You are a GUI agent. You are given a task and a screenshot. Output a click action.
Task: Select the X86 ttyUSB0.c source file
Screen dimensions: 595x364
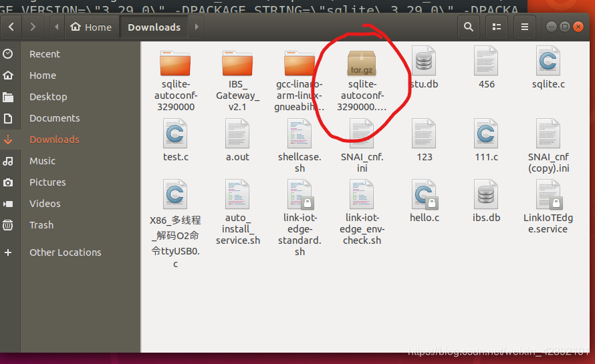click(x=175, y=224)
